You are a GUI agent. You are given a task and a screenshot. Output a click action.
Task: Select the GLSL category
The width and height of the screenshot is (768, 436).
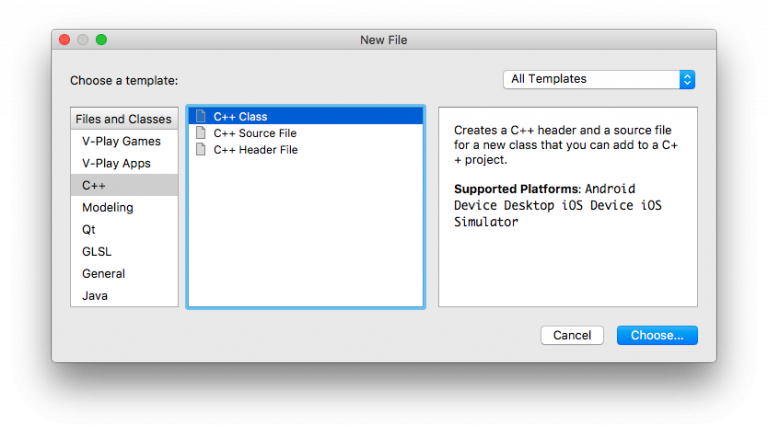coord(124,251)
